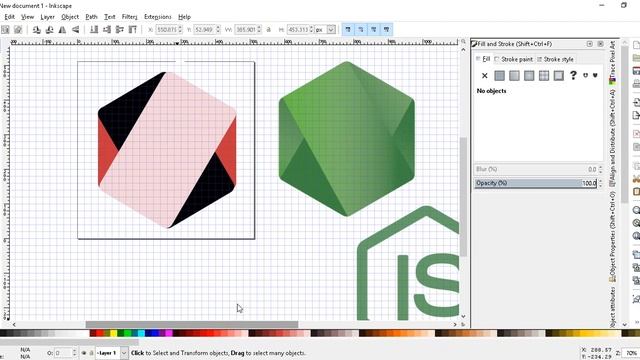Select all objects toolbar icon

(5, 29)
